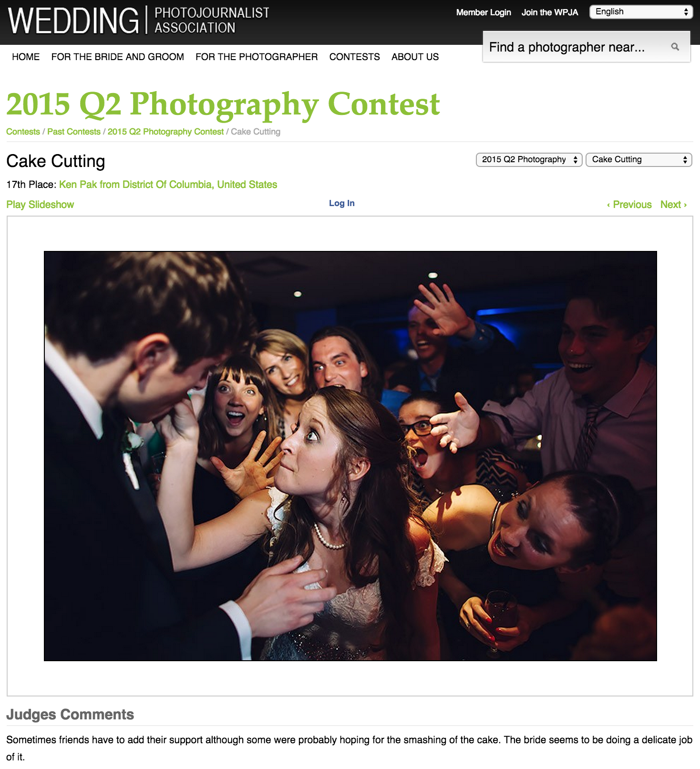Open the 2015 Q2 Photography contest dropdown
This screenshot has width=700, height=769.
click(529, 159)
